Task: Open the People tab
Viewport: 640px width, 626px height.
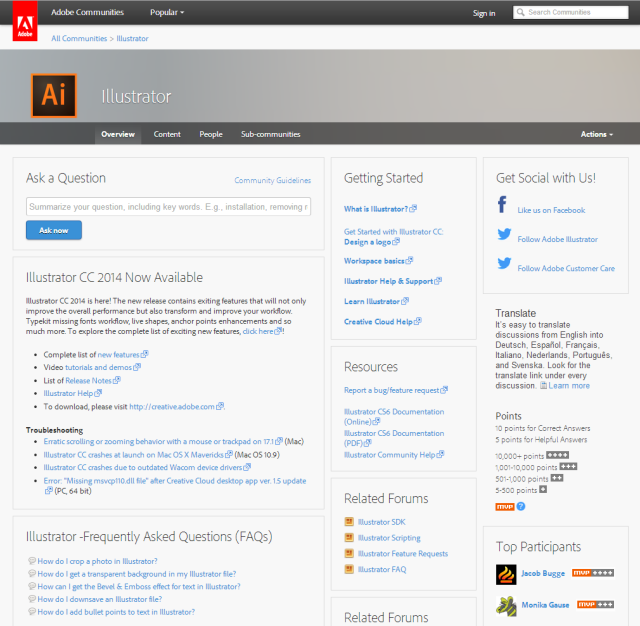Action: [x=211, y=134]
